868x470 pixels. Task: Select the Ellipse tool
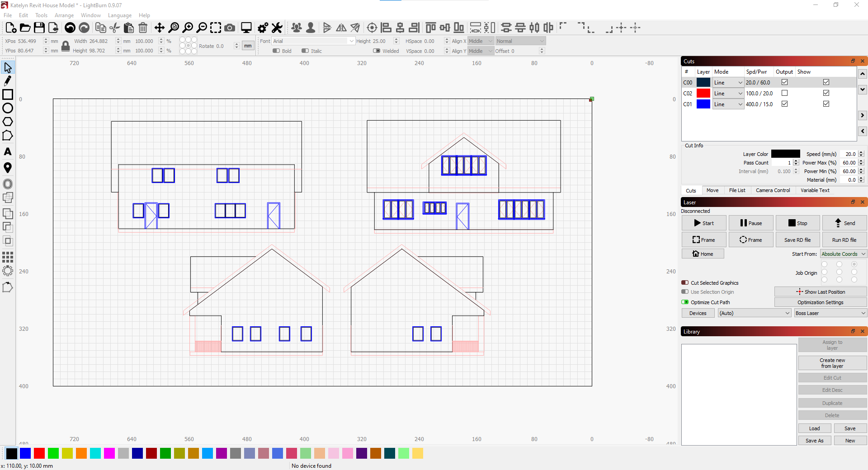tap(7, 108)
